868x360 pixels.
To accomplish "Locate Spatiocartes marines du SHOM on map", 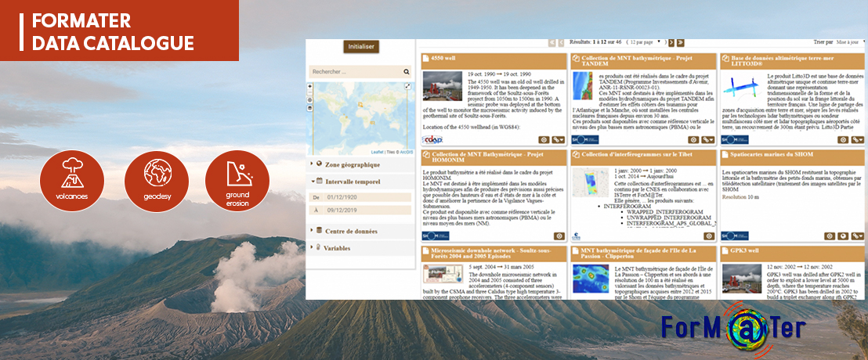I will click(x=830, y=236).
